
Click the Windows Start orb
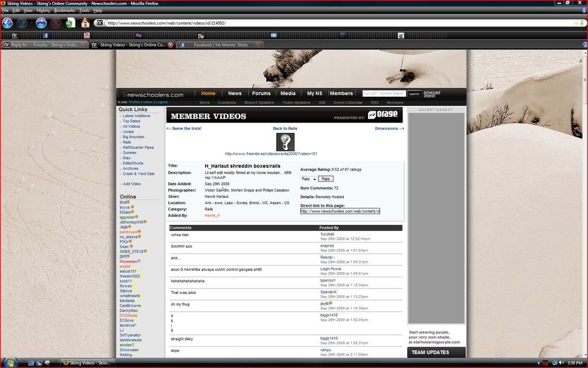(10, 363)
